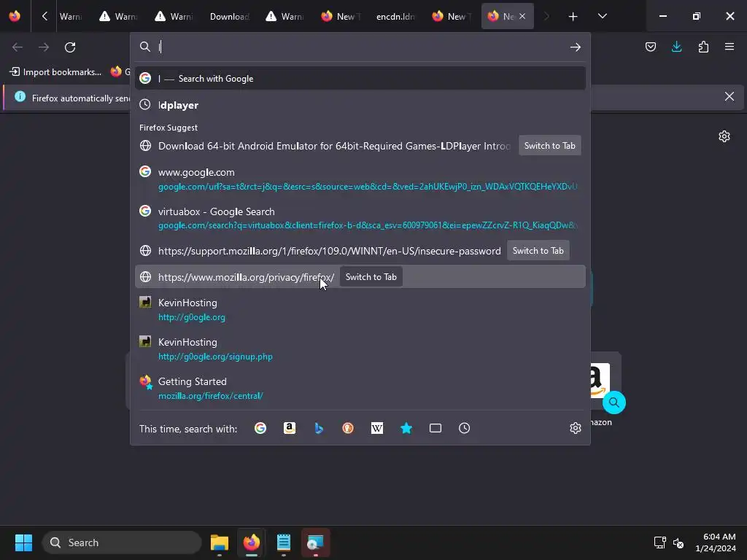Dismiss the Firefox data notification bar
The image size is (747, 560).
coord(729,97)
